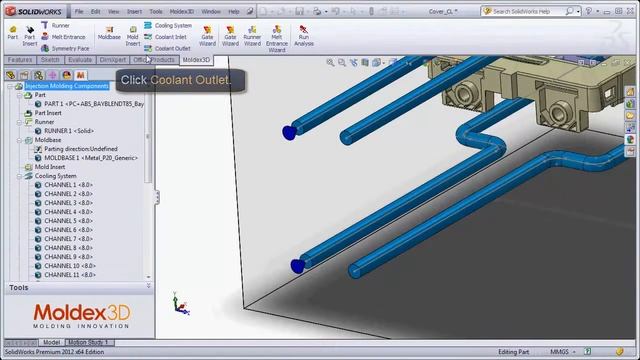This screenshot has height=360, width=640.
Task: Click the Help question mark icon
Action: pos(589,11)
